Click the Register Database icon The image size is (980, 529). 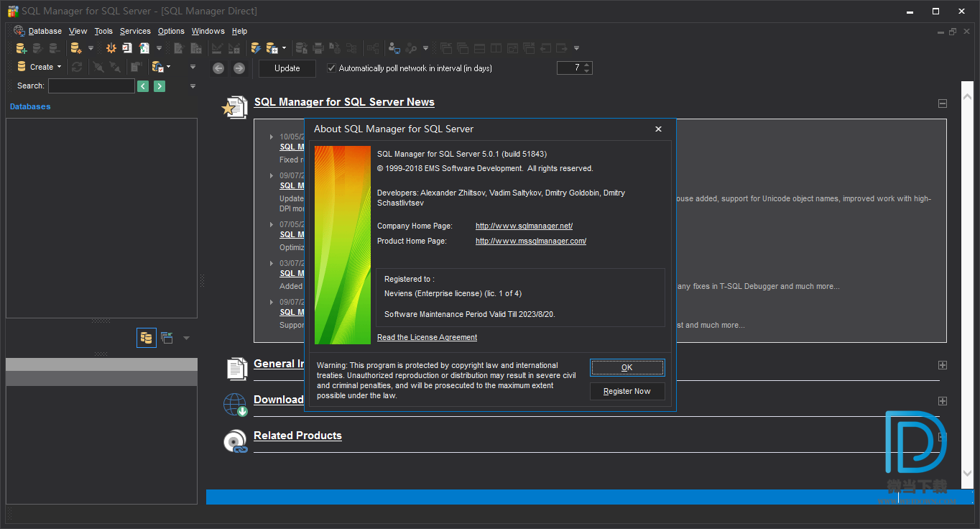(x=22, y=48)
